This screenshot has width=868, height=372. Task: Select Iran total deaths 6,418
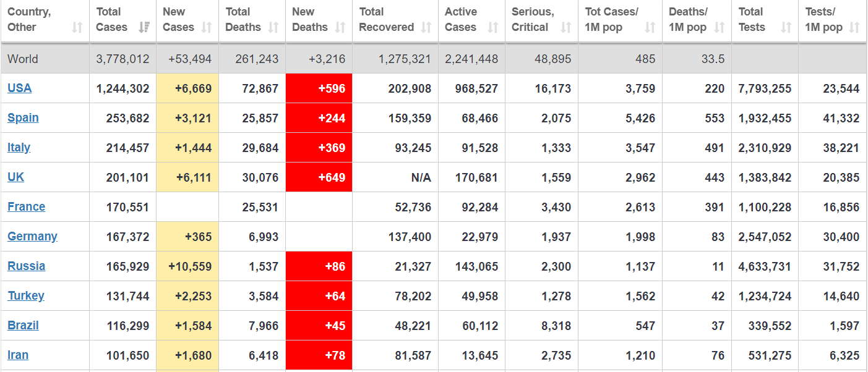click(x=264, y=355)
